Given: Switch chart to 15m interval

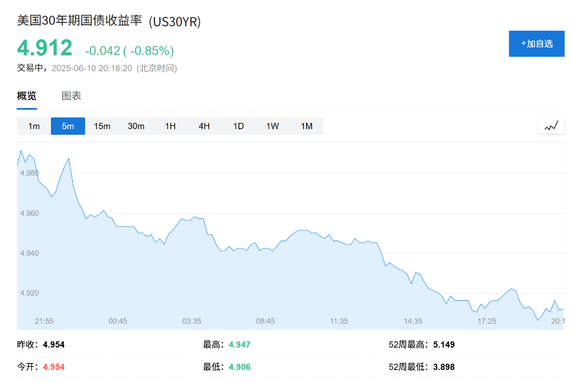Looking at the screenshot, I should [x=102, y=126].
